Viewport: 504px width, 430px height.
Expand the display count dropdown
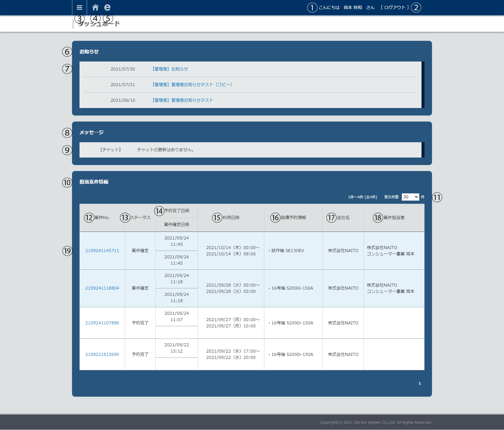pyautogui.click(x=410, y=197)
